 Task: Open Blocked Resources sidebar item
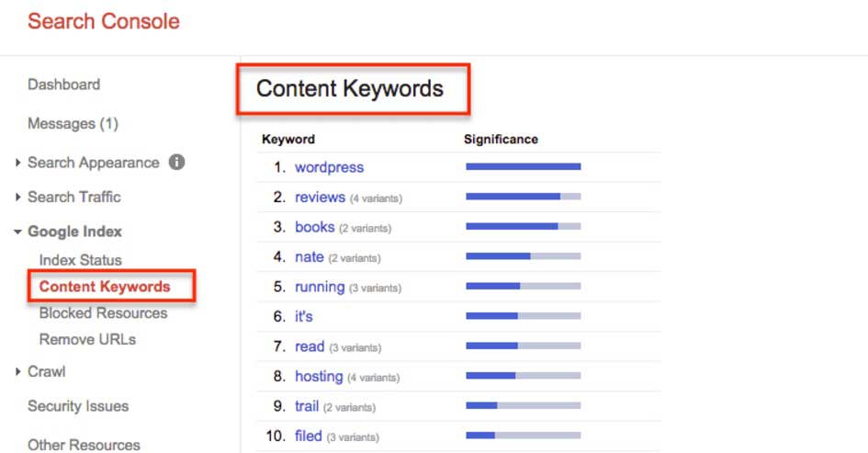pos(103,313)
